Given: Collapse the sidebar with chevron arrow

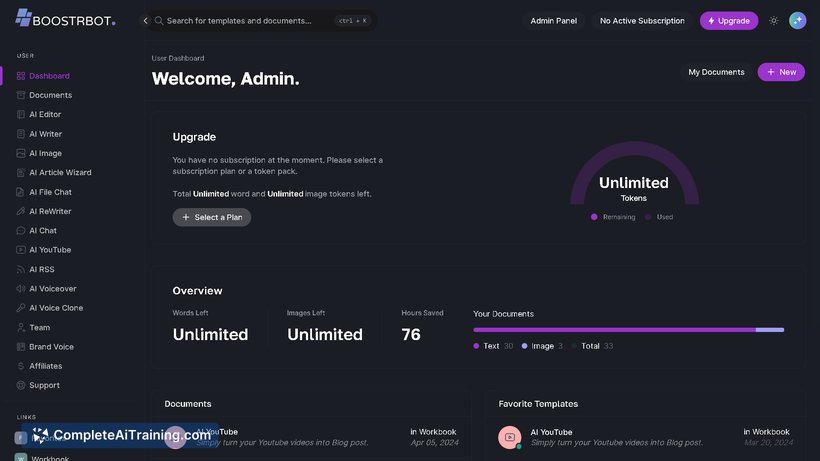Looking at the screenshot, I should point(145,21).
